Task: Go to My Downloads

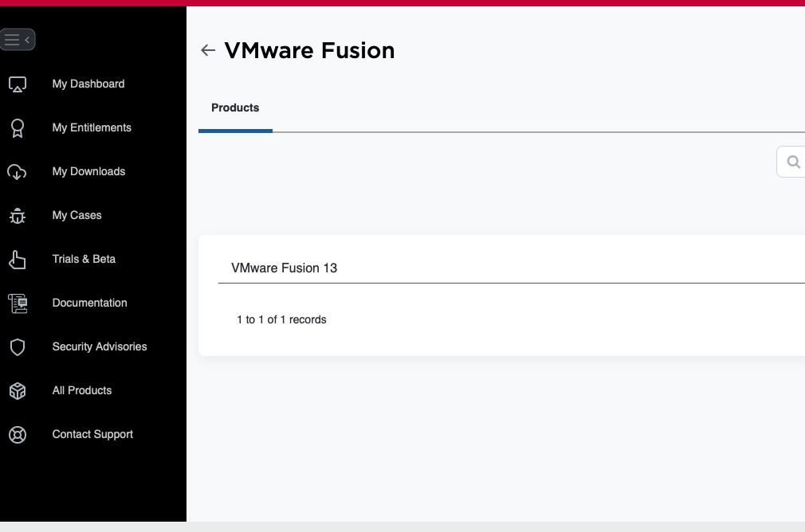Action: point(88,171)
